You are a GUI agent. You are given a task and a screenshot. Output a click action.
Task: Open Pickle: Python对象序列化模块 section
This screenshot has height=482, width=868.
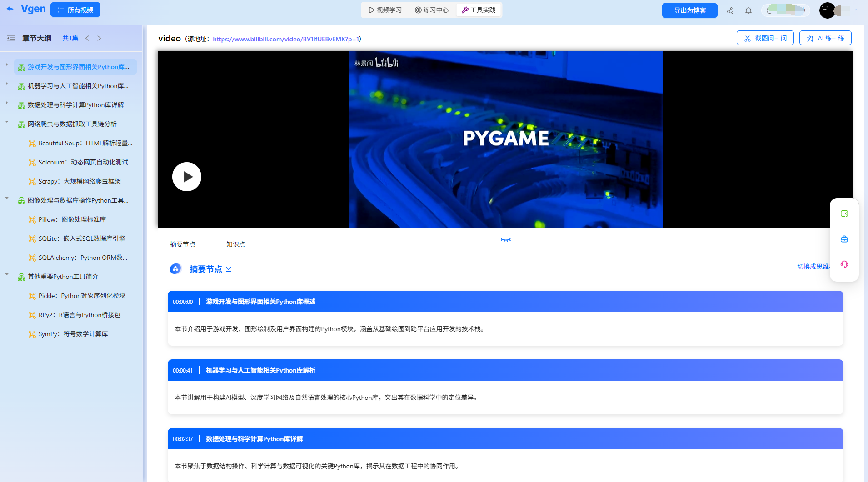tap(81, 296)
